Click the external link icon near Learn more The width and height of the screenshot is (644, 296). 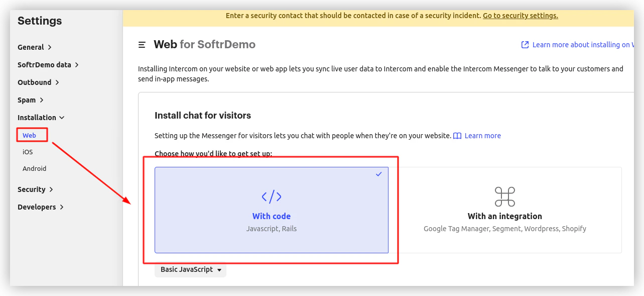pyautogui.click(x=525, y=45)
